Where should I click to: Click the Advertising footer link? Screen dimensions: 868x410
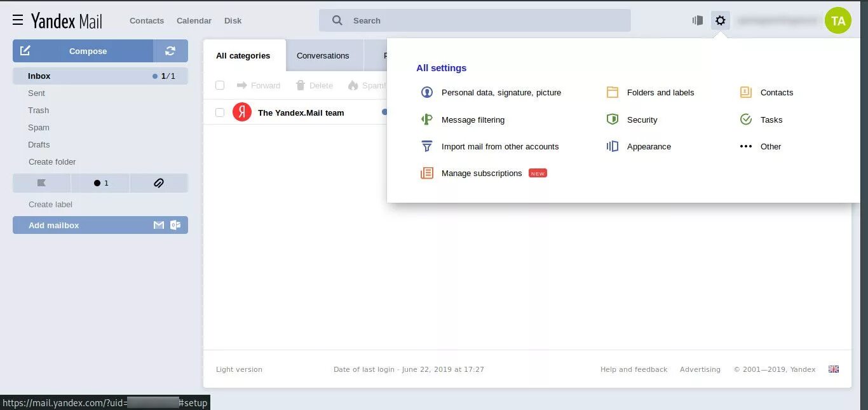click(700, 369)
